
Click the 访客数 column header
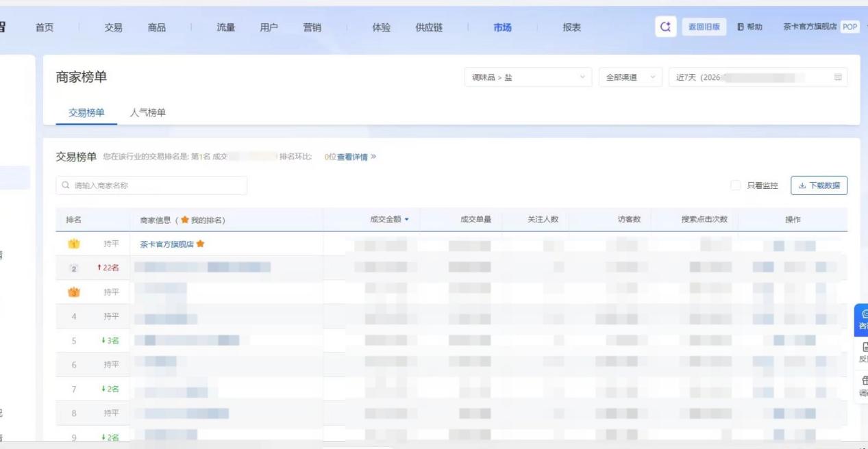coord(628,220)
